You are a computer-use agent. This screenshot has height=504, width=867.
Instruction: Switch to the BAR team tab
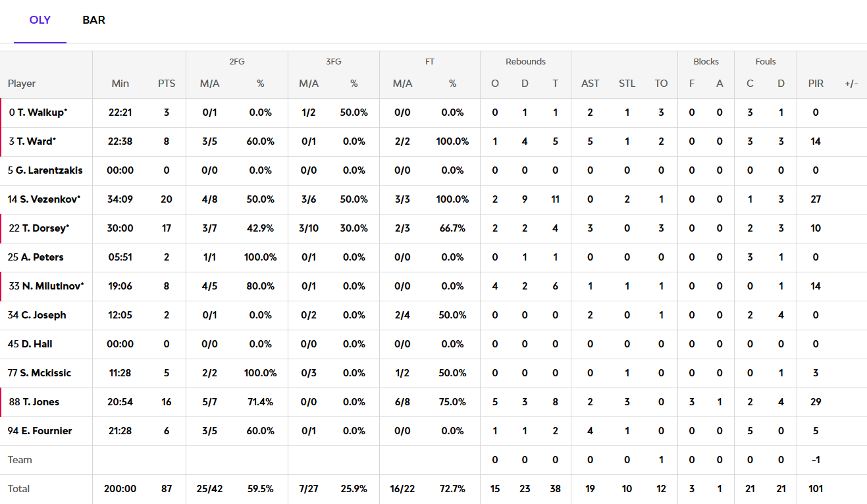(93, 20)
